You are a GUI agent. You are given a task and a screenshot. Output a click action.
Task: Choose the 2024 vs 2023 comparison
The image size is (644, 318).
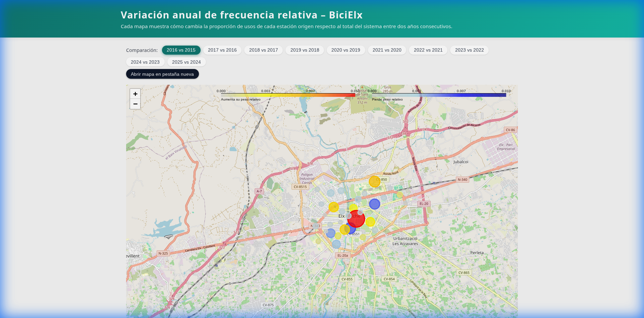145,62
